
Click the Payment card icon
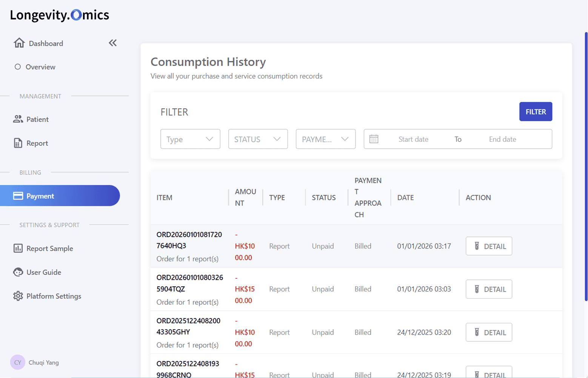(18, 196)
